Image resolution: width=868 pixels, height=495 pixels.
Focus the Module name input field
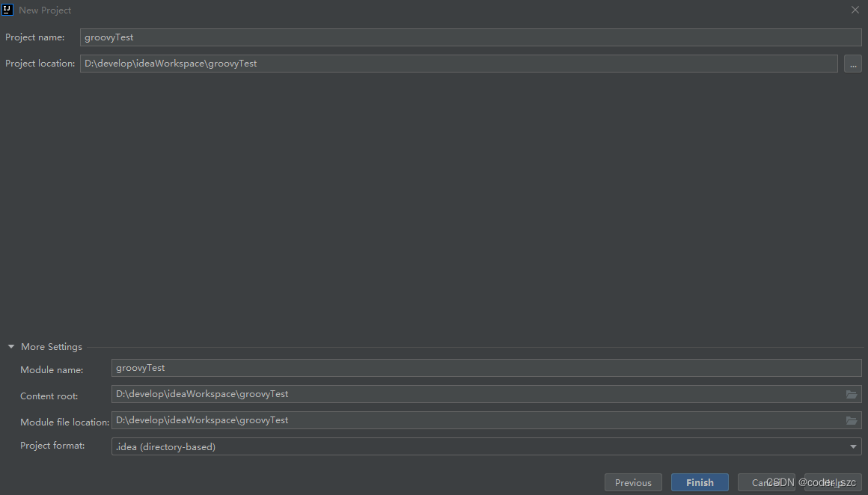pyautogui.click(x=486, y=368)
